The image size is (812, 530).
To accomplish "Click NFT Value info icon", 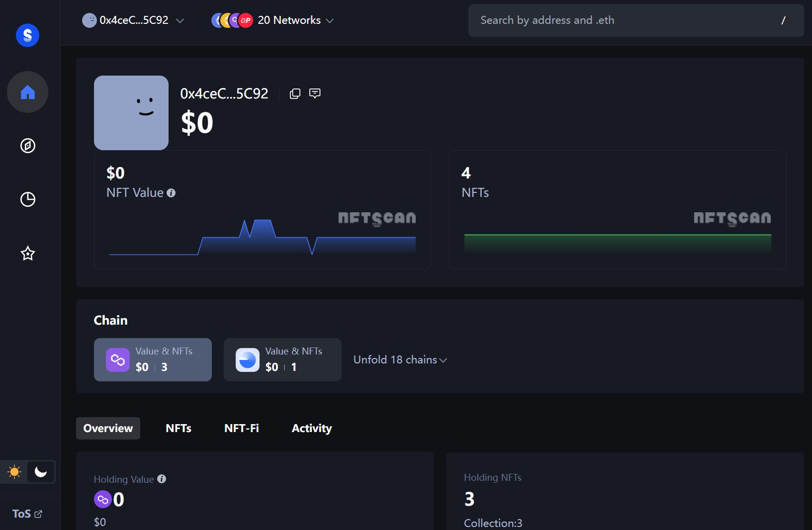I will coord(171,193).
